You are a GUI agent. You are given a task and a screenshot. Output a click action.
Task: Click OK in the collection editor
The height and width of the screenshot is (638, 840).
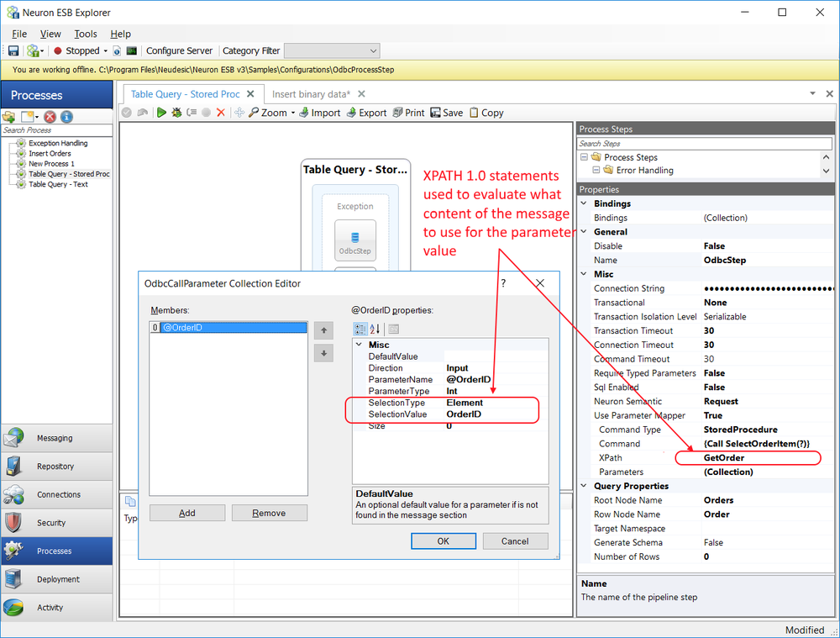pyautogui.click(x=443, y=541)
